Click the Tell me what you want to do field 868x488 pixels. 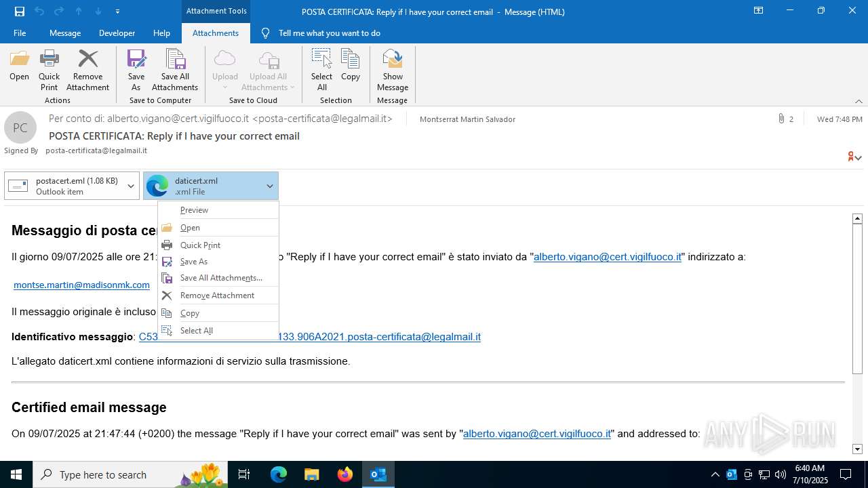coord(329,33)
